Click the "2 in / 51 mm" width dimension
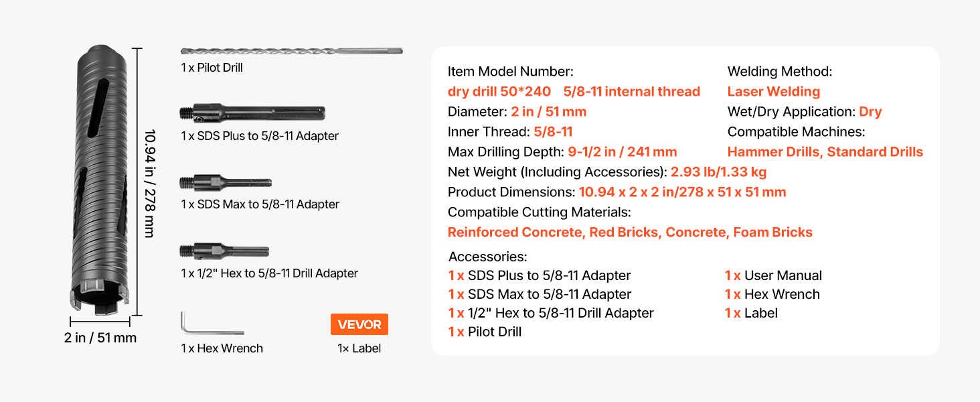Screen dimensions: 980x402 coord(100,338)
